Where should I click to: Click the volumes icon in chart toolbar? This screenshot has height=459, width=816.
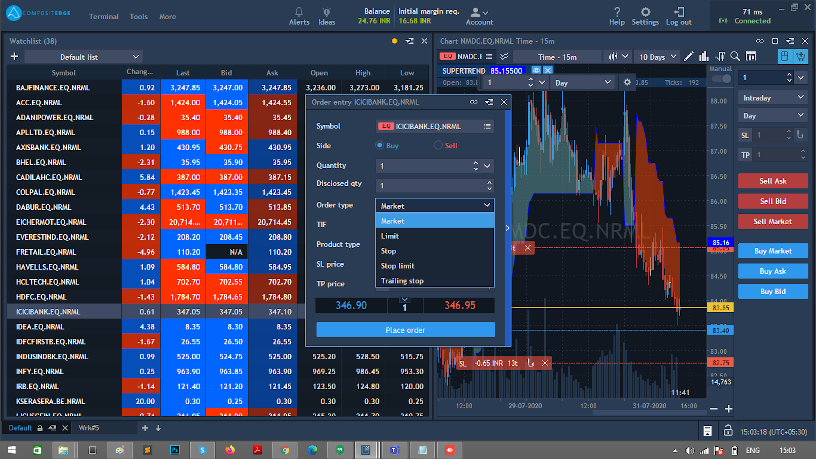[721, 56]
